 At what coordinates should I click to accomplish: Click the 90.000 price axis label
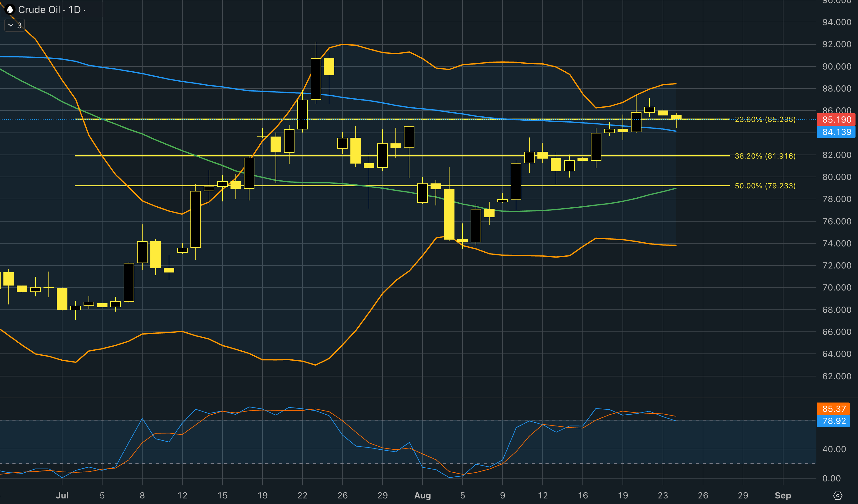(x=837, y=66)
